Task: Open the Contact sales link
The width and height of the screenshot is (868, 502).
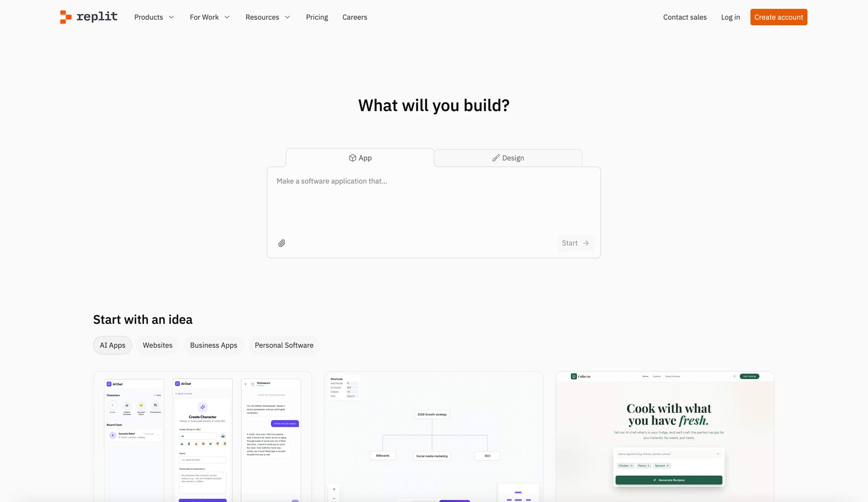Action: (x=684, y=17)
